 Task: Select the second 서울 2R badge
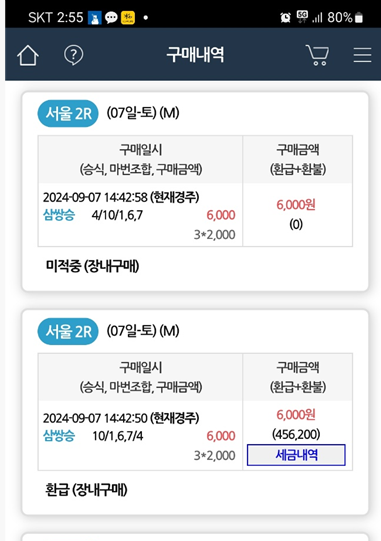point(68,331)
